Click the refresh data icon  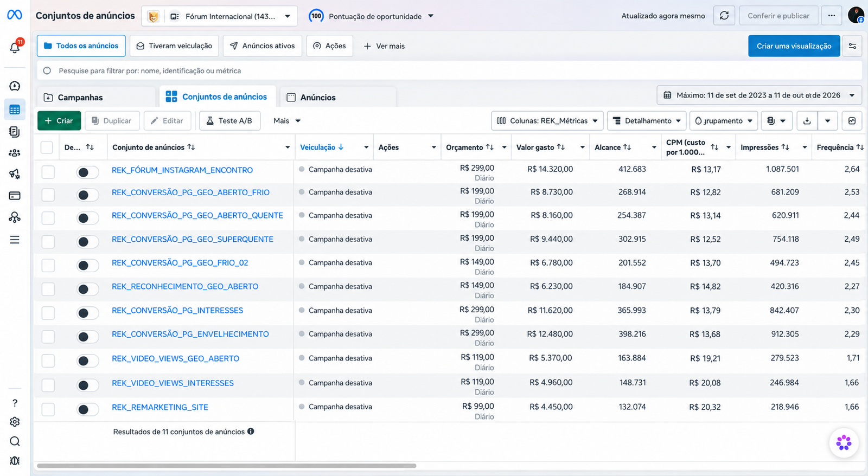pos(724,16)
